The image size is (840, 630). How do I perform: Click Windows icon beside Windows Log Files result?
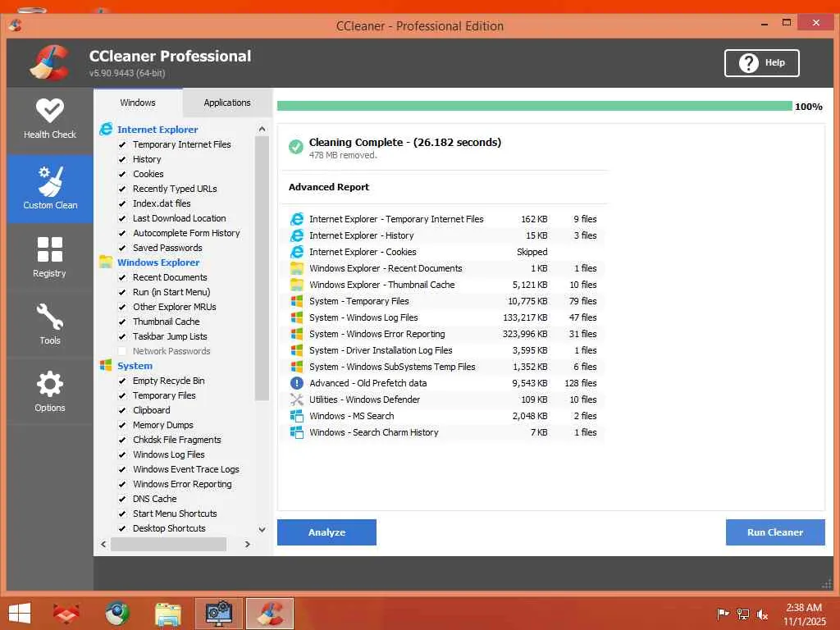297,317
